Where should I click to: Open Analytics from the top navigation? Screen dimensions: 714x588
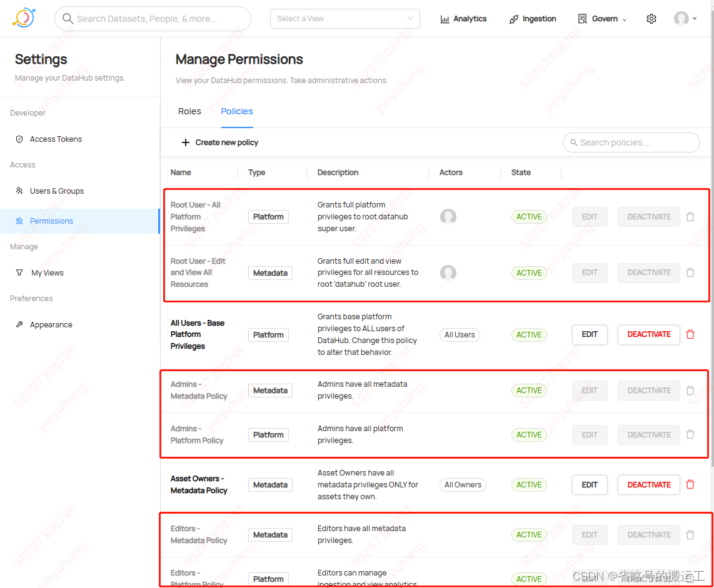463,19
